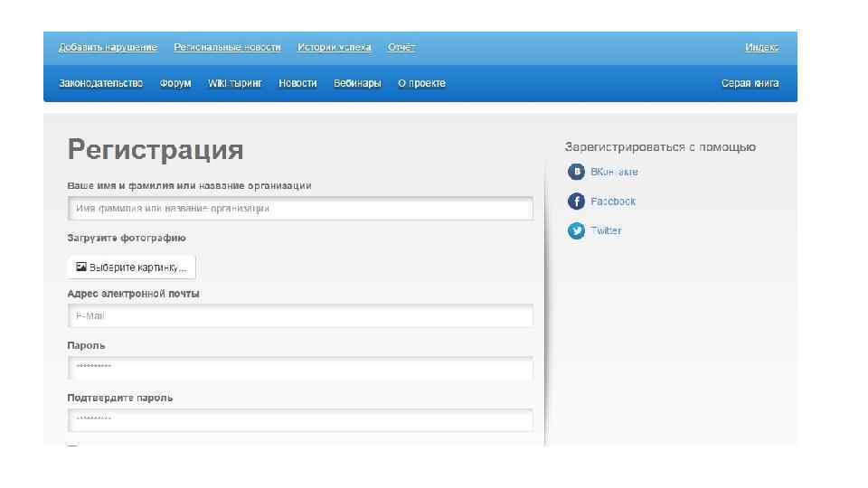Viewport: 868px width, 488px height.
Task: Click the Подтвердите пароль label
Action: [120, 398]
